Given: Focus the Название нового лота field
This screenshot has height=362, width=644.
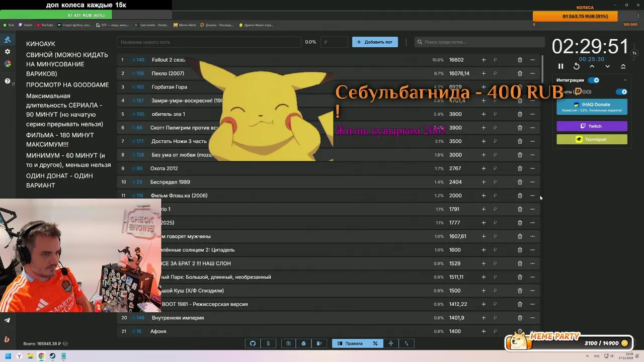Looking at the screenshot, I should click(209, 42).
